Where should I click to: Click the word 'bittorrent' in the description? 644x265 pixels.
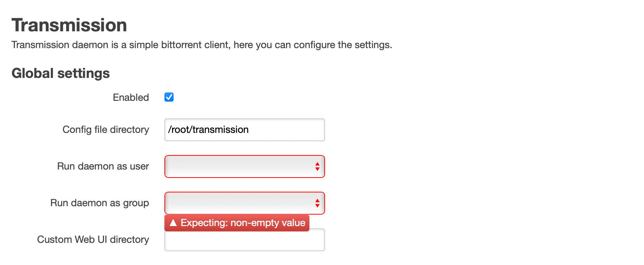tap(181, 45)
